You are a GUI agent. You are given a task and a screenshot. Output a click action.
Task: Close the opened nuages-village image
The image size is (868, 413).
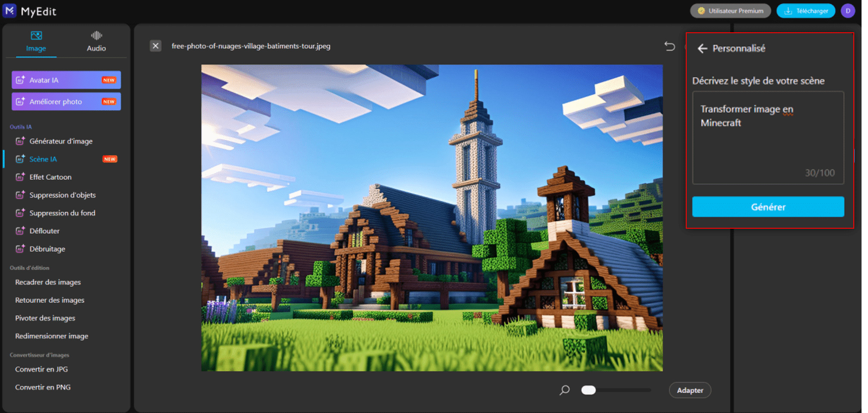pos(156,46)
